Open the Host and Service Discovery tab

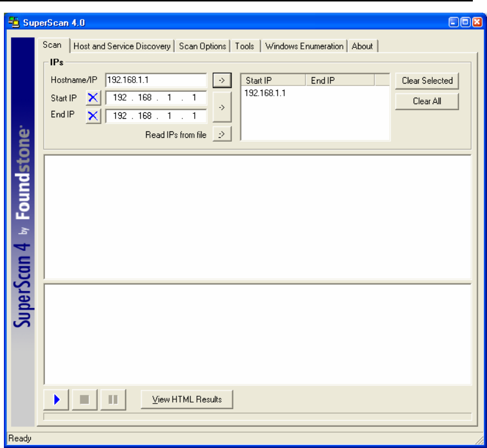pyautogui.click(x=122, y=46)
